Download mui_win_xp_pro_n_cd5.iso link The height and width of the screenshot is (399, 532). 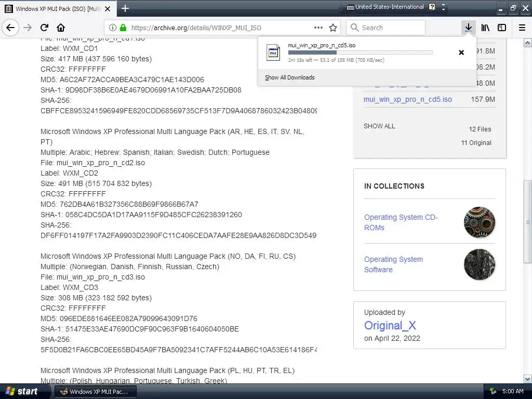408,99
